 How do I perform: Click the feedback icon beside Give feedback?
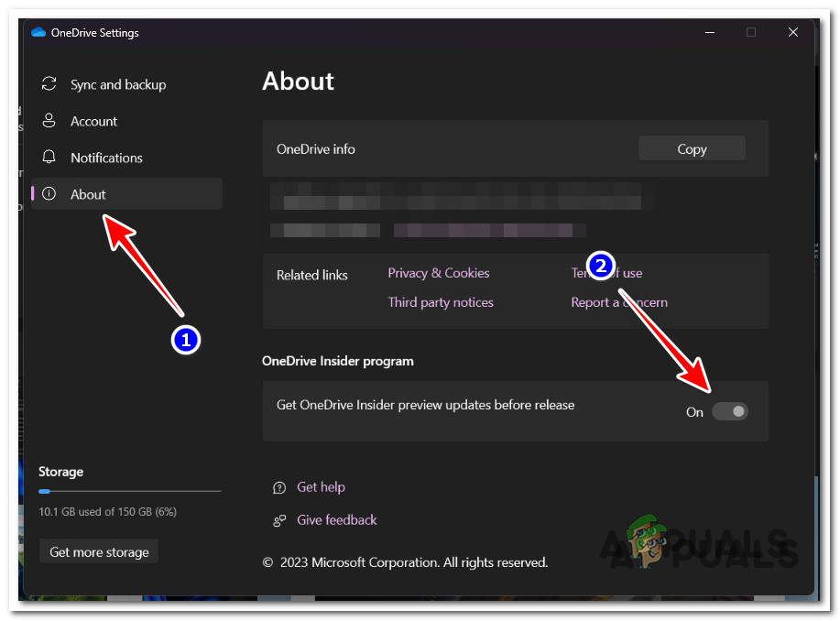[280, 520]
